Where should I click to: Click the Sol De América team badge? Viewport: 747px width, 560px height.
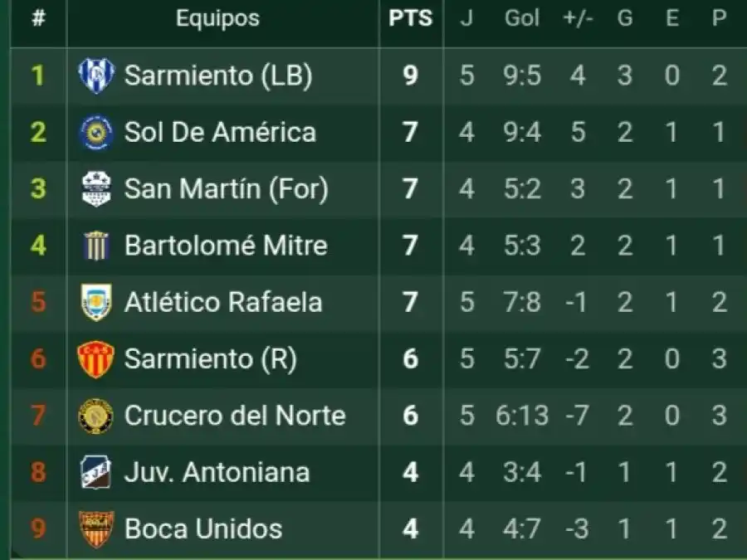(95, 133)
